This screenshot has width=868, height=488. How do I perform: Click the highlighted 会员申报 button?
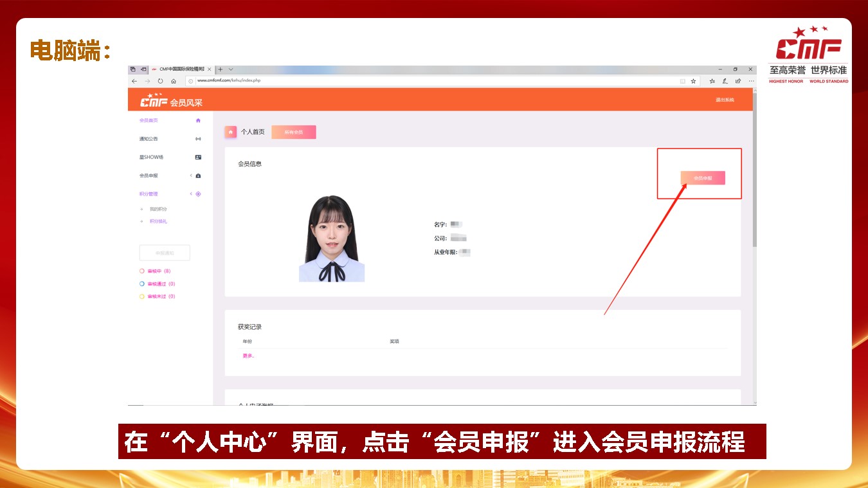(x=703, y=178)
